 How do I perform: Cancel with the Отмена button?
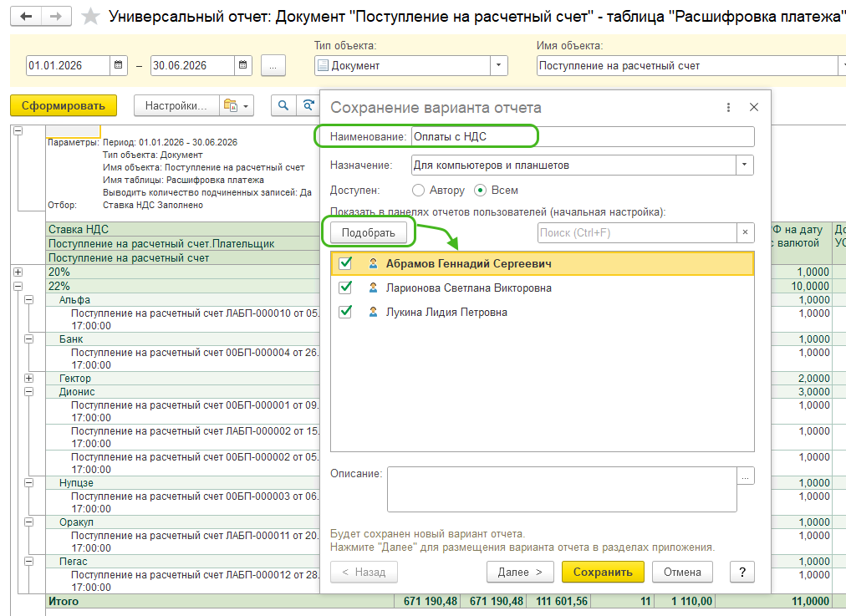682,572
